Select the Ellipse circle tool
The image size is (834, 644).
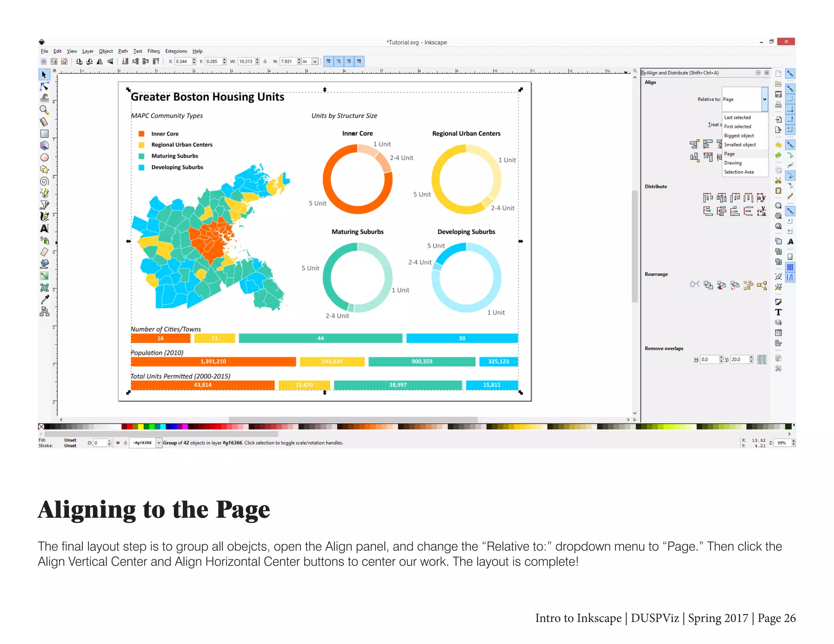pos(44,158)
